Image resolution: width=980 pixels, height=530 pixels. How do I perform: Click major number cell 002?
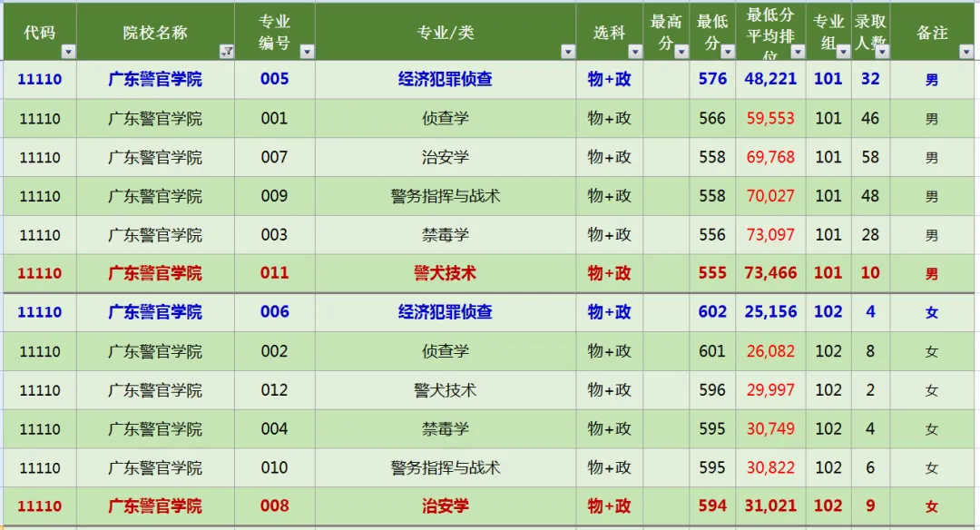tap(274, 351)
